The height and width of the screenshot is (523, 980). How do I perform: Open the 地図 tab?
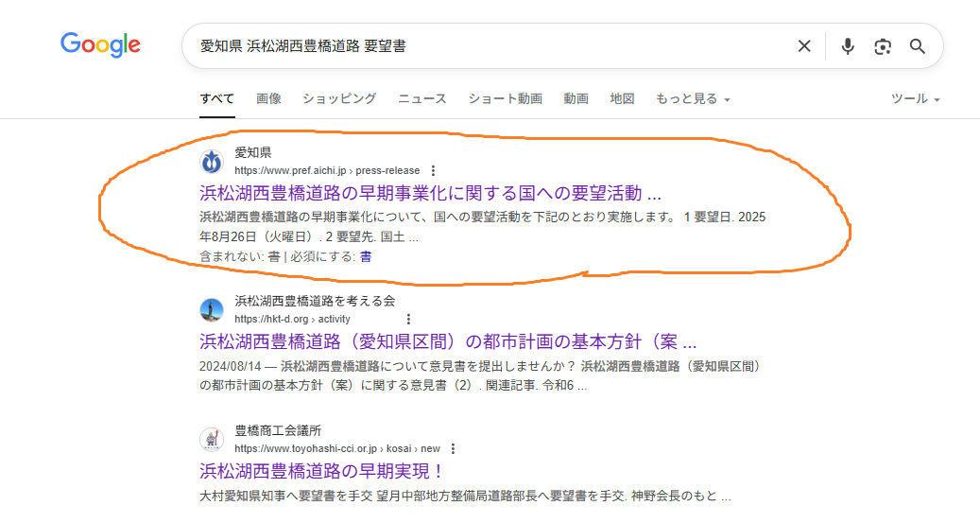[622, 99]
